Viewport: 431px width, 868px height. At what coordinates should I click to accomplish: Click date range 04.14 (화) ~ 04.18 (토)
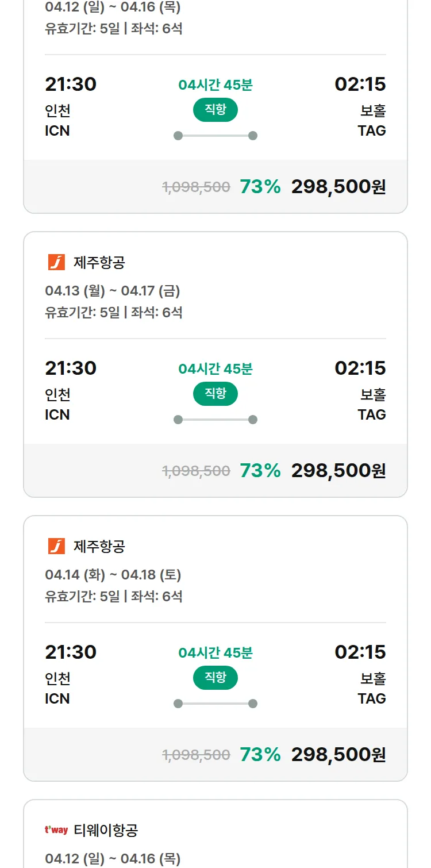[x=113, y=575]
